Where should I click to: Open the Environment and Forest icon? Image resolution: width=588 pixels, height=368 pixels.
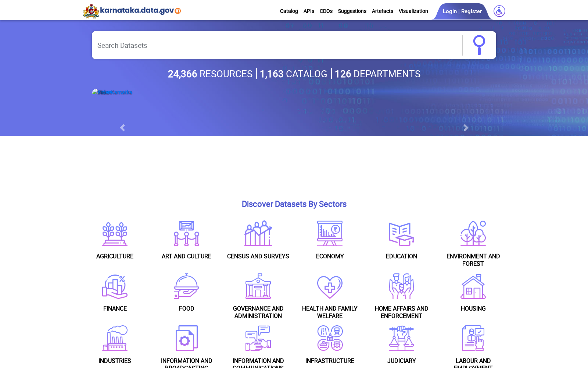(473, 234)
